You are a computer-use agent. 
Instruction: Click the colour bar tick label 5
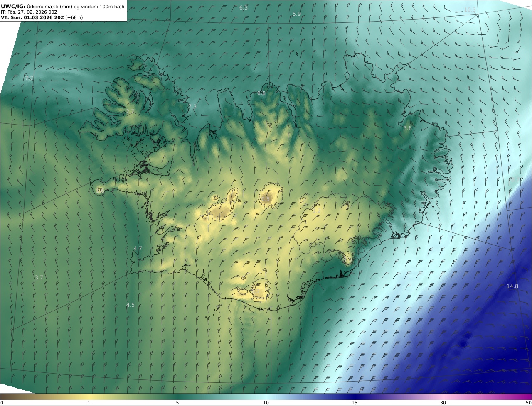[177, 403]
